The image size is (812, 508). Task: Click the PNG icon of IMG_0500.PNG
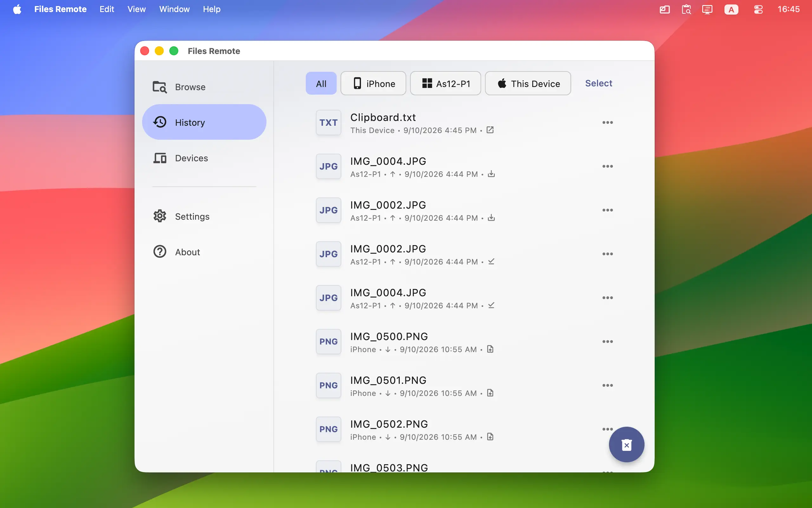coord(329,342)
